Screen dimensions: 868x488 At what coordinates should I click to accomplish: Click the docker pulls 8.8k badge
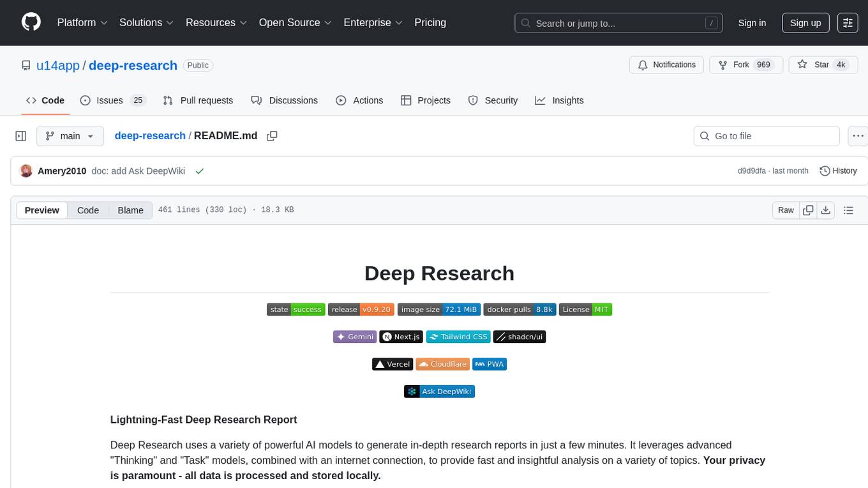pos(520,309)
